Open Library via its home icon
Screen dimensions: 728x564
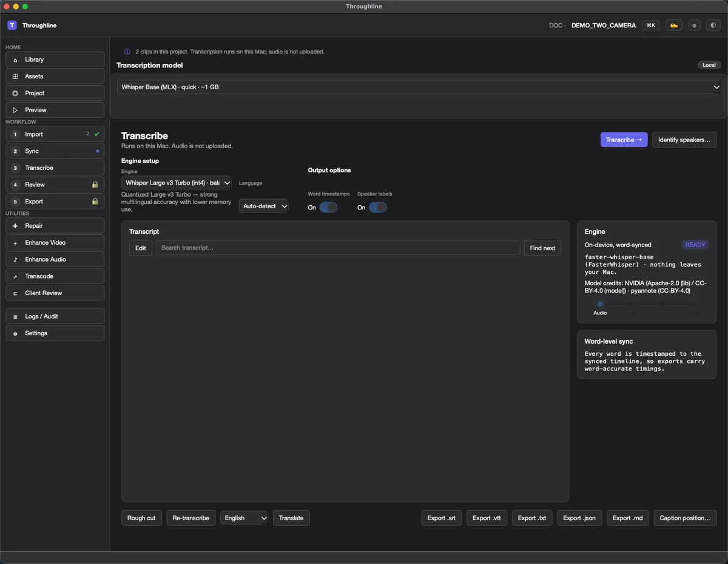click(x=15, y=59)
